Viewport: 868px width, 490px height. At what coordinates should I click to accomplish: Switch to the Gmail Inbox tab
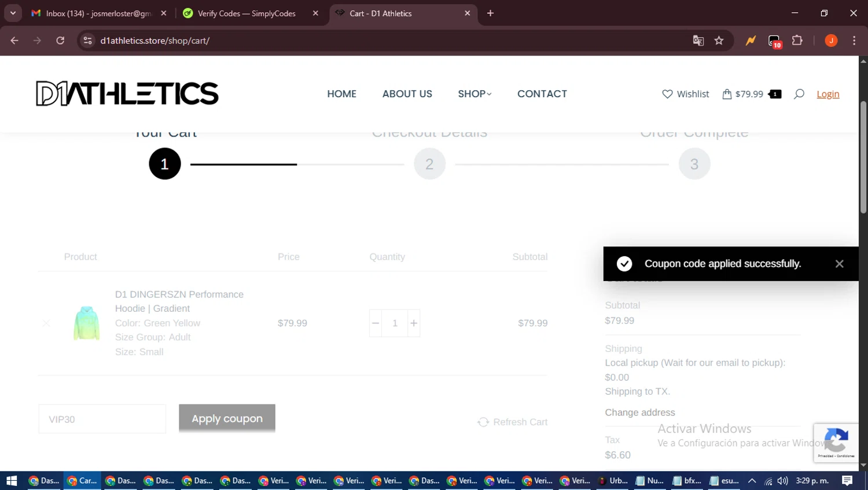(x=98, y=13)
